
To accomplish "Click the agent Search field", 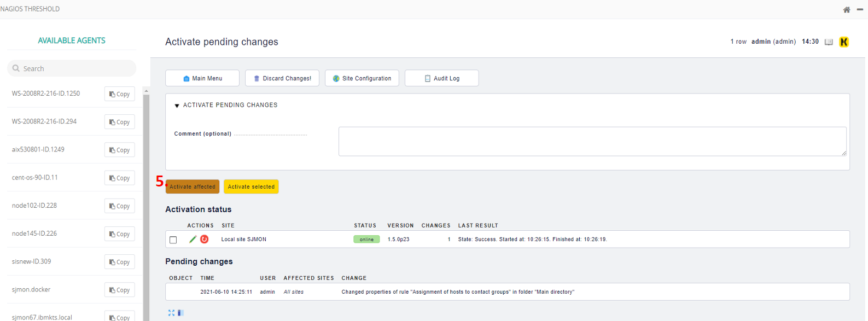I will coord(77,68).
